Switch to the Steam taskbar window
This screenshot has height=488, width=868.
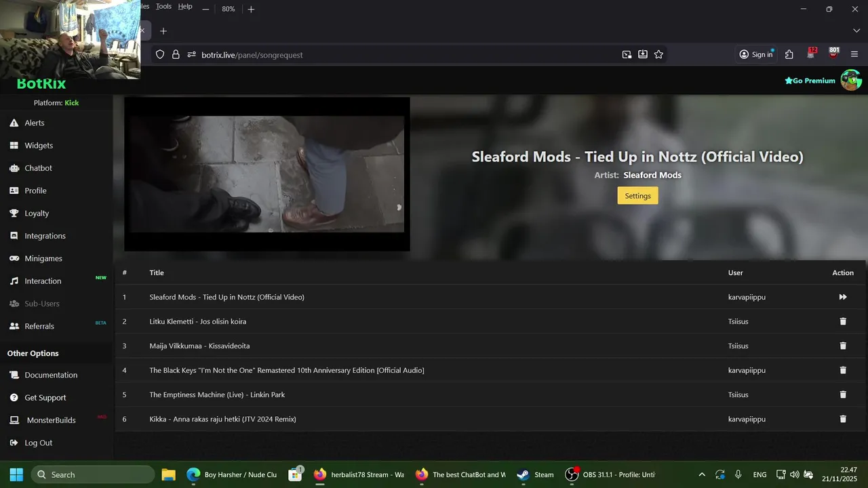(x=536, y=474)
